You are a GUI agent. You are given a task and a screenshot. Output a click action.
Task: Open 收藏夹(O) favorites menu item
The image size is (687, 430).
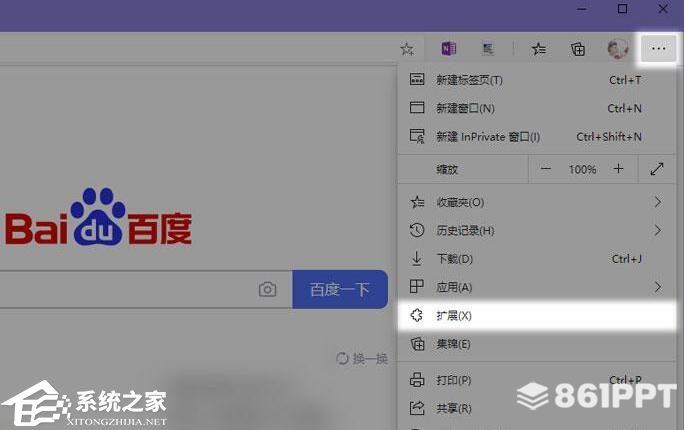coord(537,202)
